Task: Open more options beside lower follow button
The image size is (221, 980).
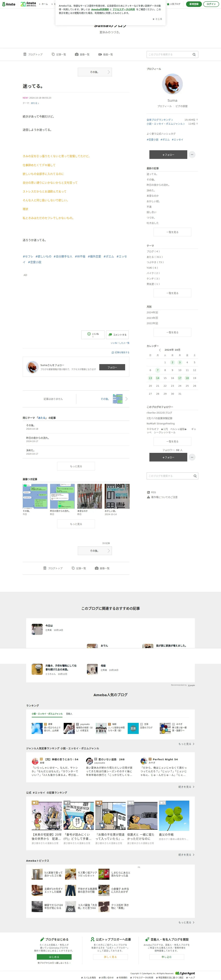Action: click(x=192, y=457)
